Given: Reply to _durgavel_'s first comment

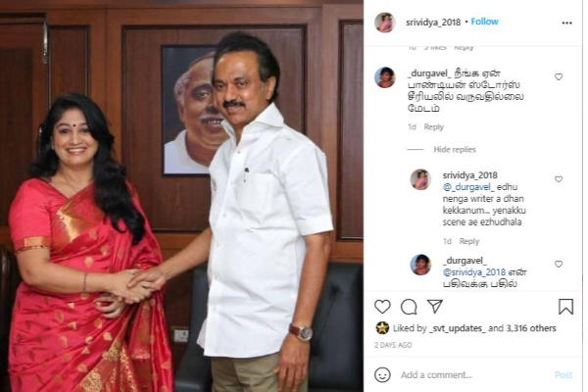Looking at the screenshot, I should point(433,127).
